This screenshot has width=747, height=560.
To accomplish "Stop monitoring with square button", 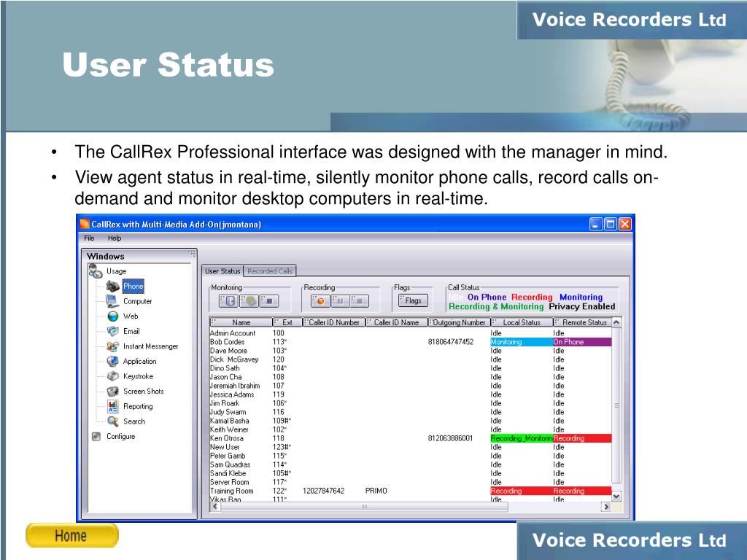I will tap(268, 301).
